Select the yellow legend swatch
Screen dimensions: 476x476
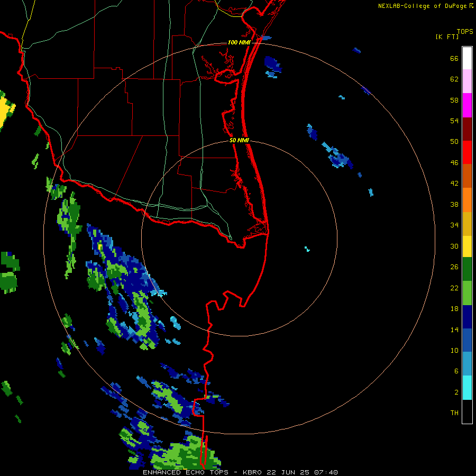point(467,246)
